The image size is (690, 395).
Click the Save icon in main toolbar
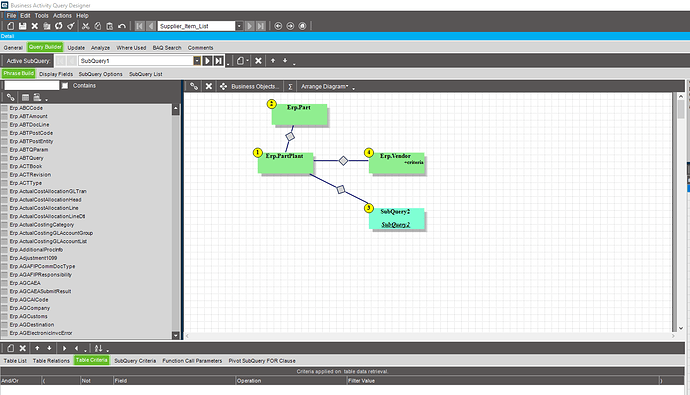point(22,26)
